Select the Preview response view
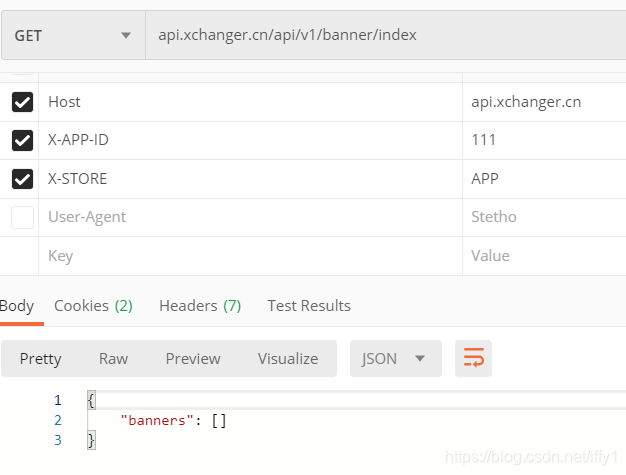The height and width of the screenshot is (475, 626). tap(193, 358)
